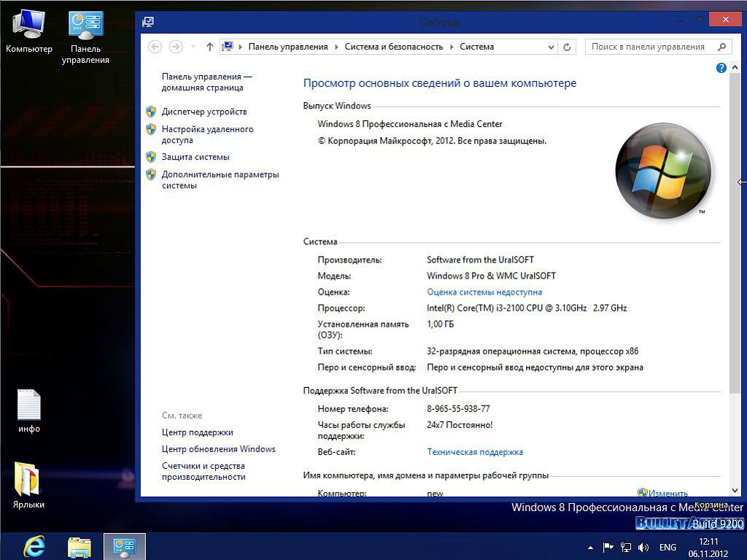This screenshot has width=747, height=560.
Task: Refresh the Система page
Action: 567,47
